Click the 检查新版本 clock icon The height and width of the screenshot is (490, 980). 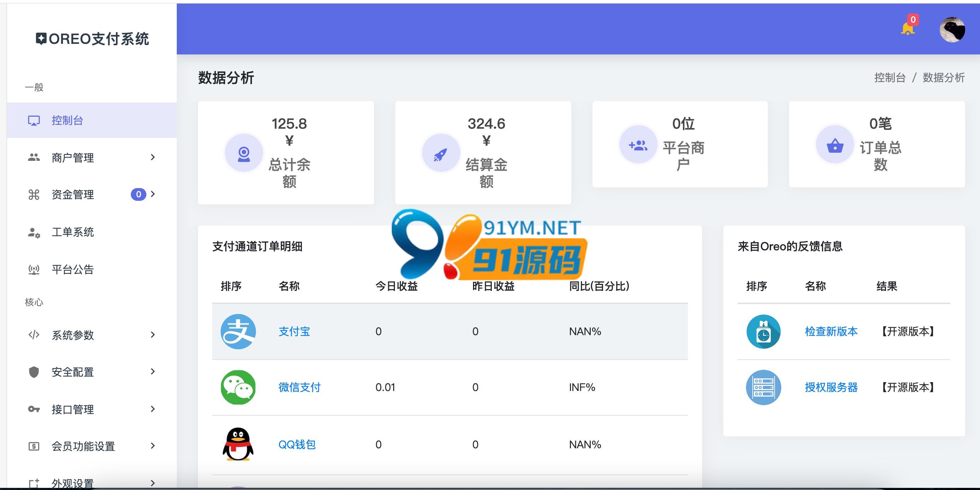coord(764,331)
